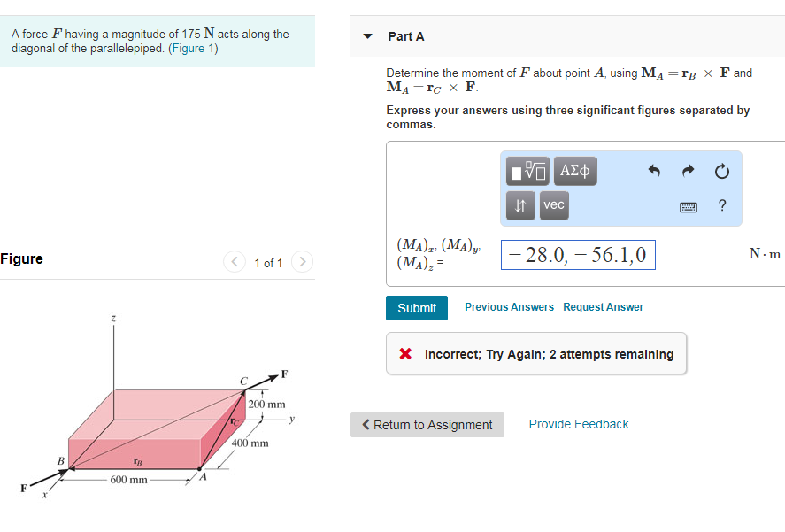
Task: Click Provide Feedback link
Action: point(578,423)
